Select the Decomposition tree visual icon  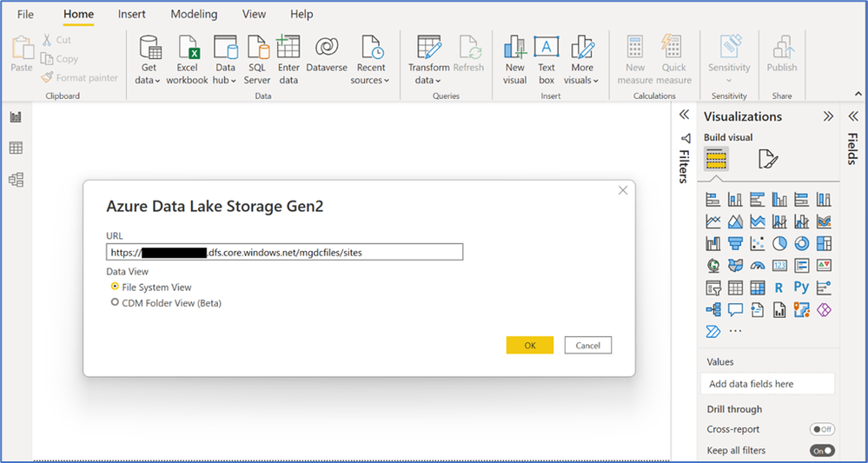click(x=713, y=310)
